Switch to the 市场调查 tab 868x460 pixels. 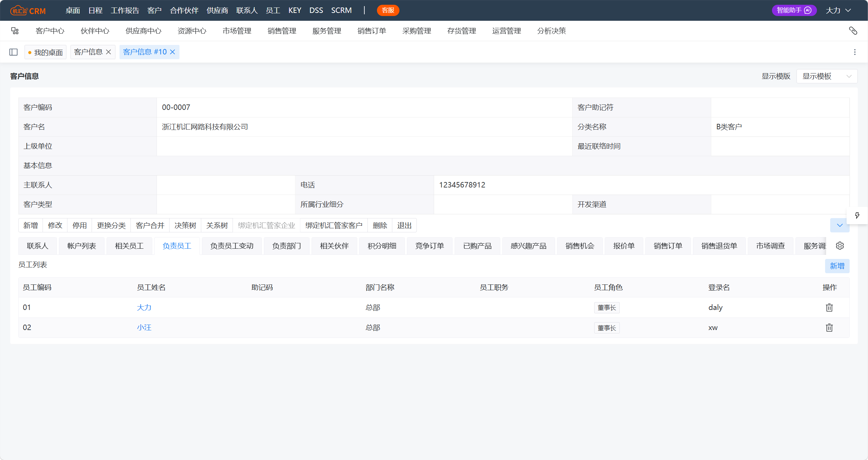click(771, 246)
